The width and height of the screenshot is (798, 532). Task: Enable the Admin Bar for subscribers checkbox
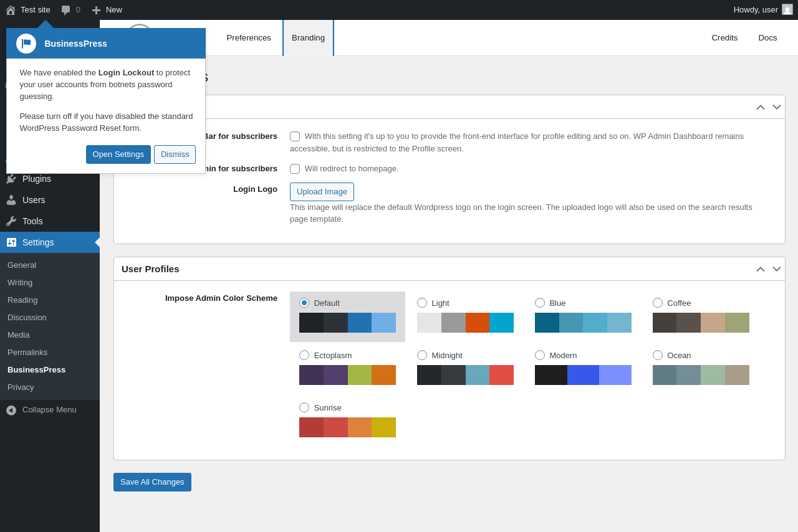tap(295, 136)
